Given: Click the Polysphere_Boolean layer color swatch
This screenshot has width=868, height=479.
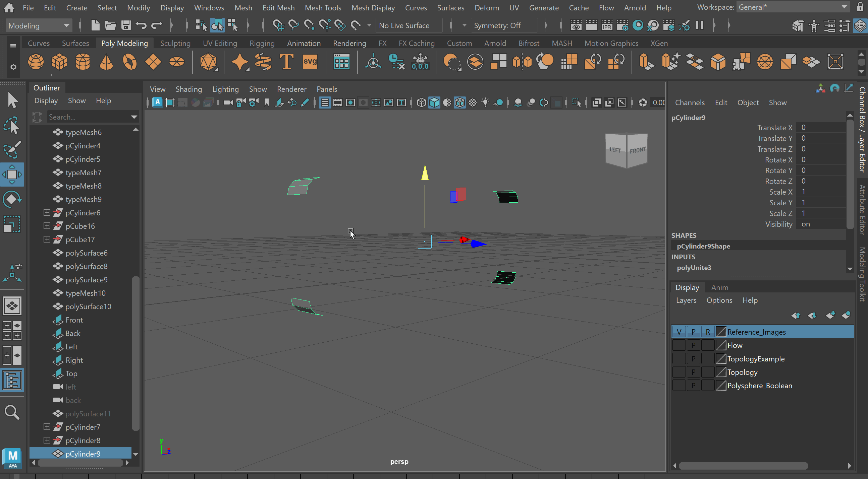Looking at the screenshot, I should coord(720,386).
